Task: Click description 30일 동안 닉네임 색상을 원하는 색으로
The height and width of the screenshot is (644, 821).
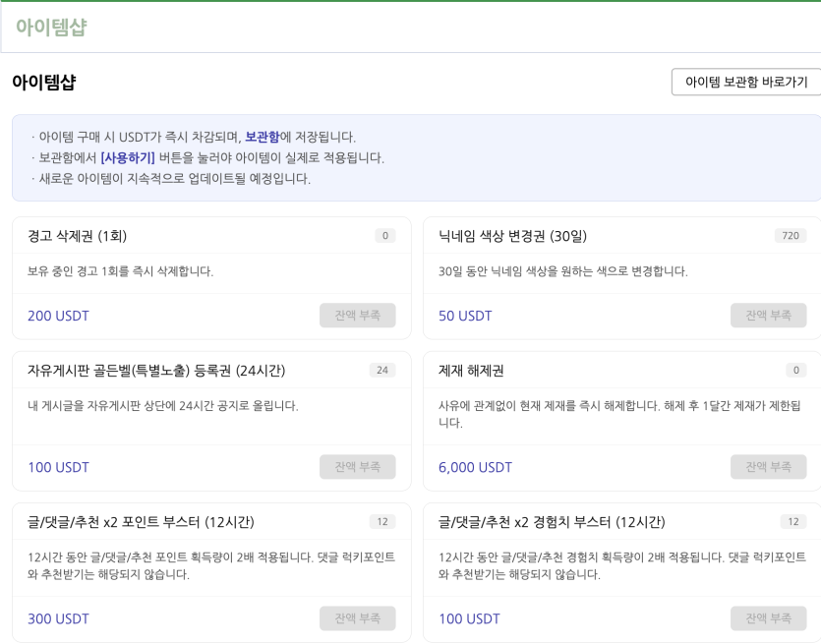Action: [563, 271]
